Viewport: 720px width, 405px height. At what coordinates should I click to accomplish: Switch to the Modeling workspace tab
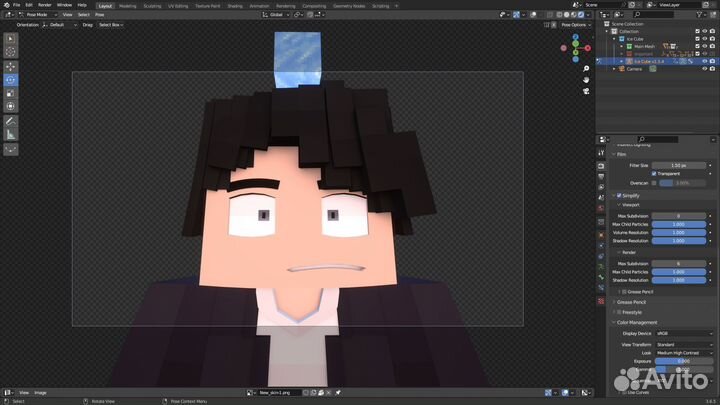click(x=127, y=6)
